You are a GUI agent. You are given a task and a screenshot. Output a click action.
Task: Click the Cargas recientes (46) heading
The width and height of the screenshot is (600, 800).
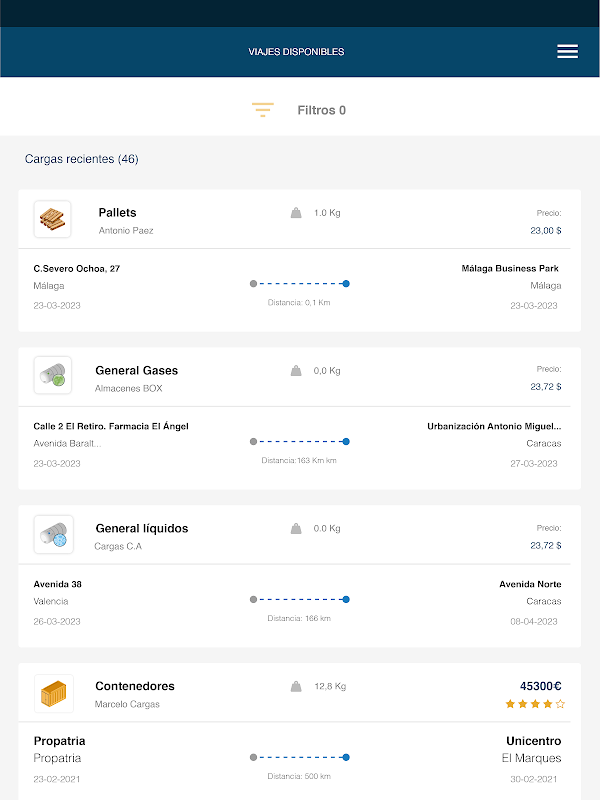[81, 159]
